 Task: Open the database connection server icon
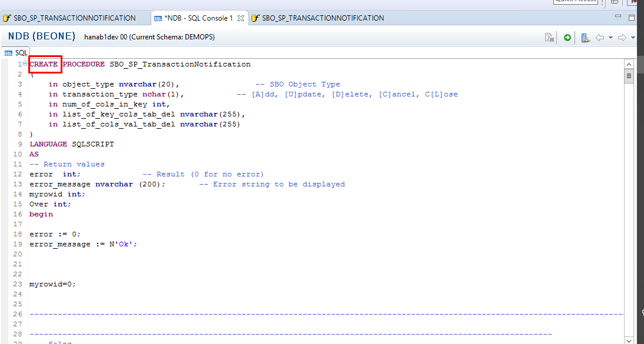(x=585, y=38)
